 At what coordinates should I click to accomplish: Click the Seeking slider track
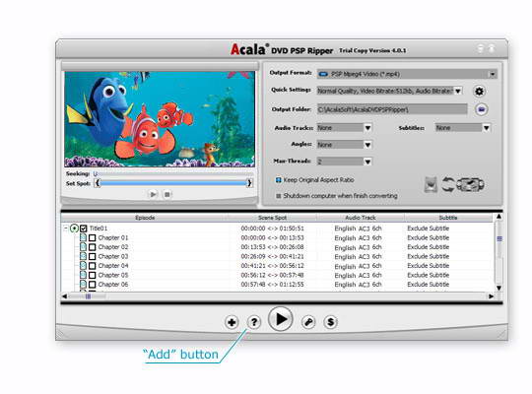pyautogui.click(x=173, y=173)
